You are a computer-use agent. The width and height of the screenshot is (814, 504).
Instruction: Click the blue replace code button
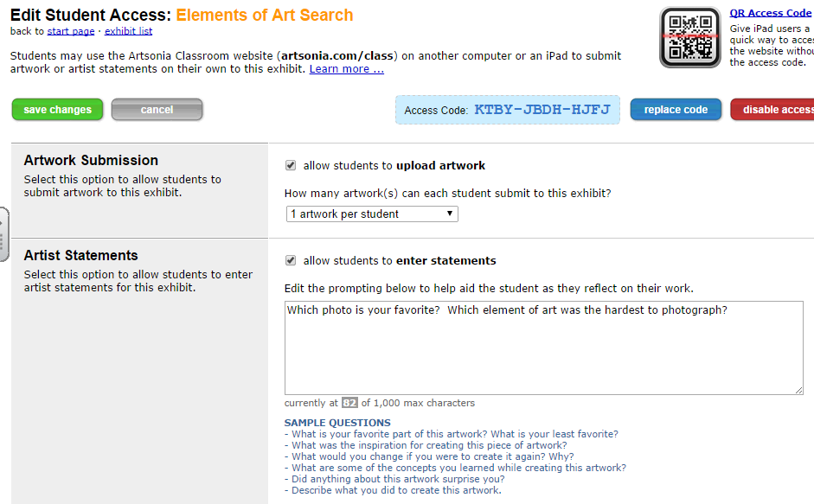(x=676, y=110)
